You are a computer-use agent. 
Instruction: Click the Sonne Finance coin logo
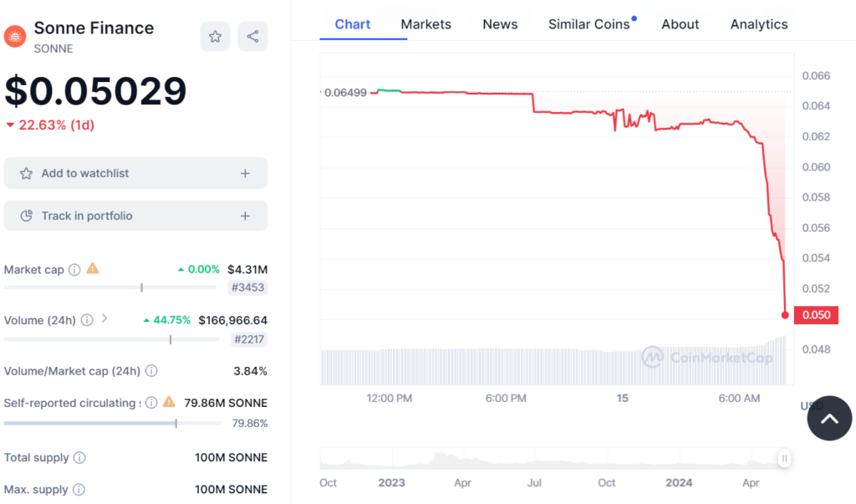coord(15,37)
